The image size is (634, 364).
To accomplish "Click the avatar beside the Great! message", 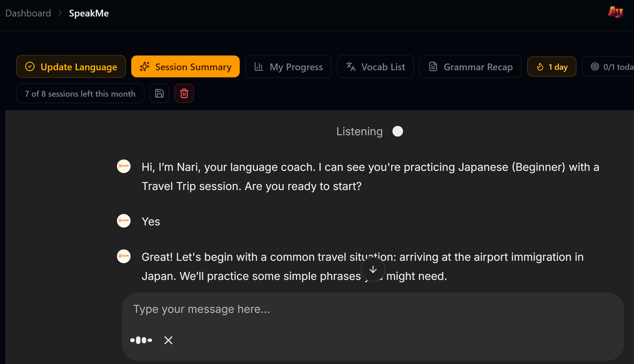I will coord(124,256).
